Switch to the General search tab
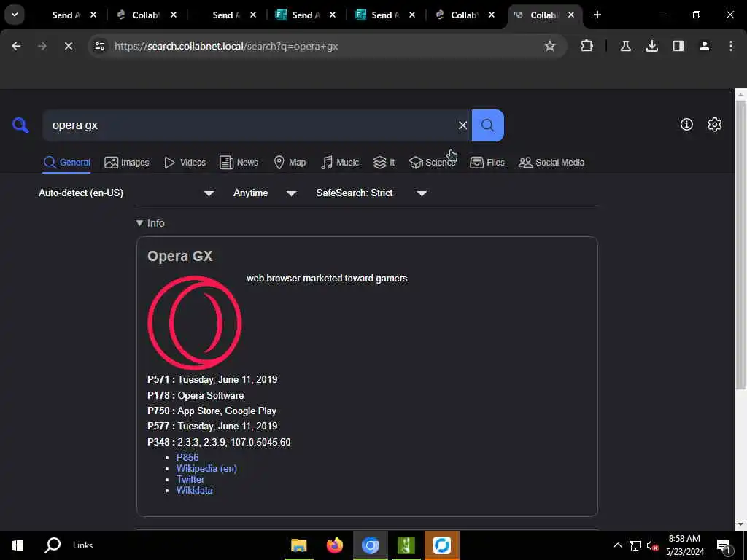The height and width of the screenshot is (560, 747). 66,163
